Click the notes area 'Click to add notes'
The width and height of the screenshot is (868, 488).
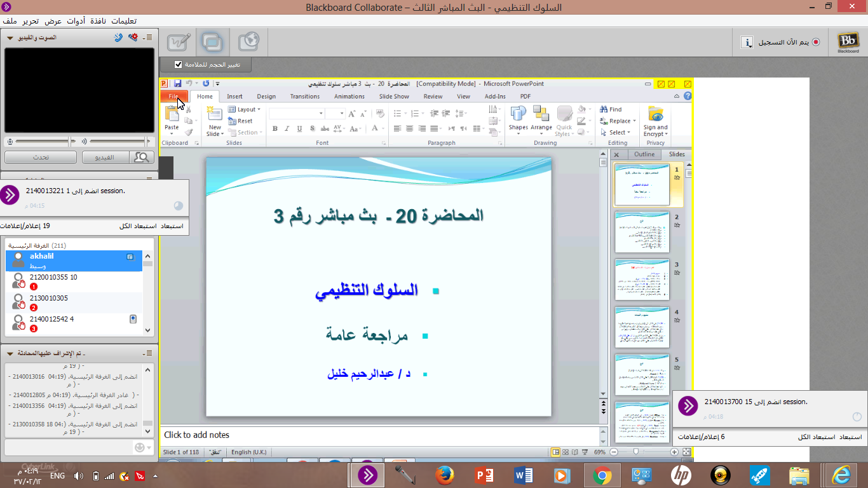(x=380, y=435)
